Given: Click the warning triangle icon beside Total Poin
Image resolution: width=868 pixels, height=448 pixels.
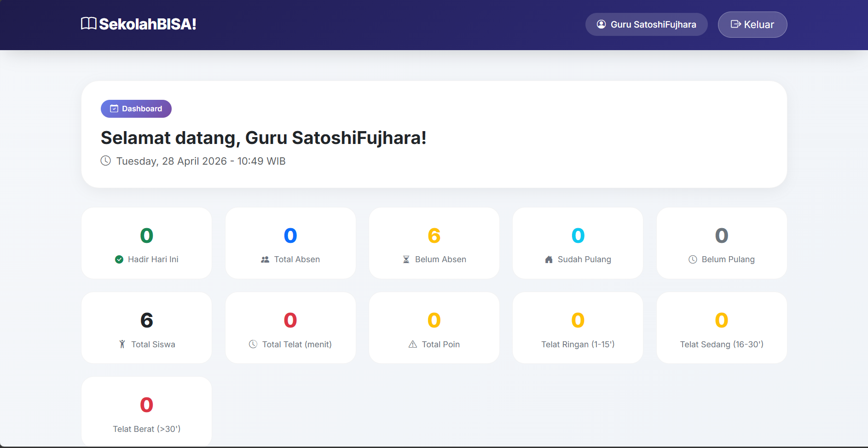Looking at the screenshot, I should (413, 344).
